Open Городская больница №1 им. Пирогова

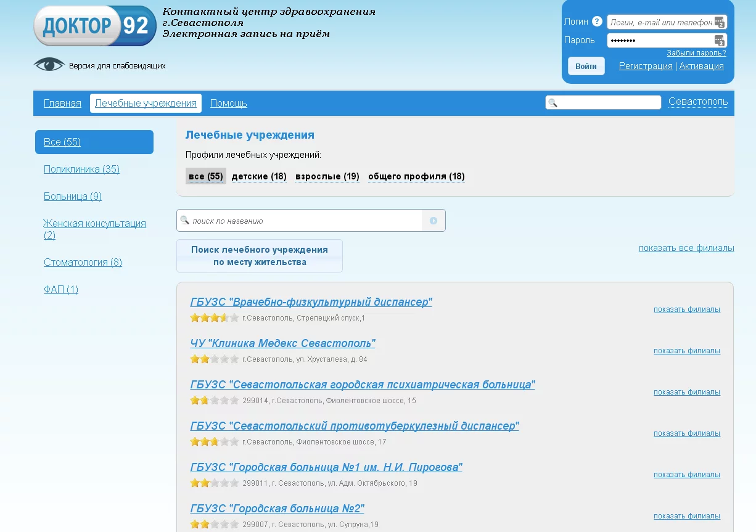tap(326, 467)
